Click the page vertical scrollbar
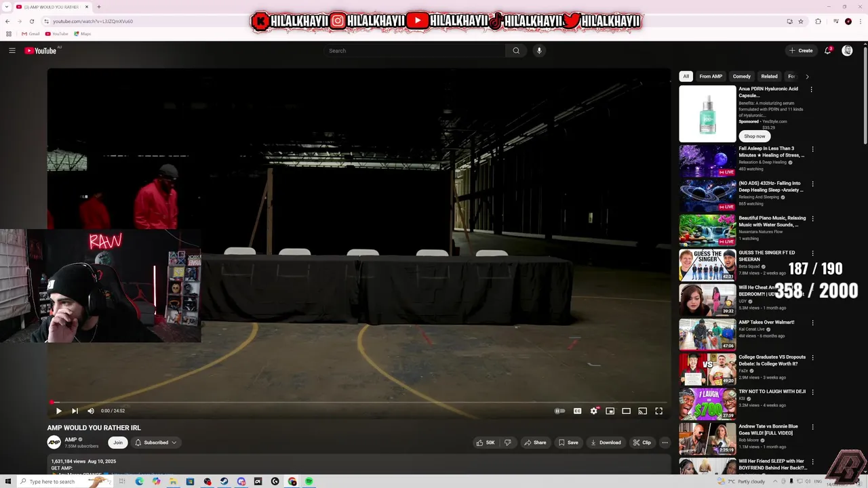This screenshot has width=868, height=488. [x=865, y=95]
